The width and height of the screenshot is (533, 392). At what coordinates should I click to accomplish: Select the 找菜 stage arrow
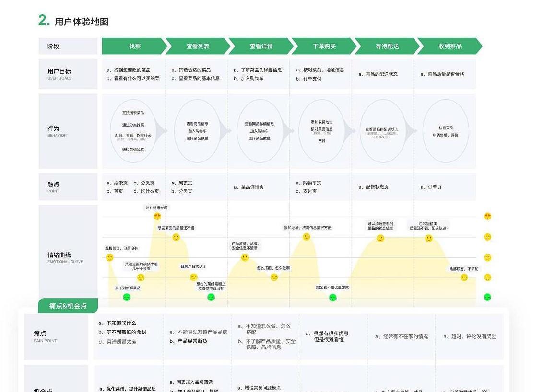(135, 46)
